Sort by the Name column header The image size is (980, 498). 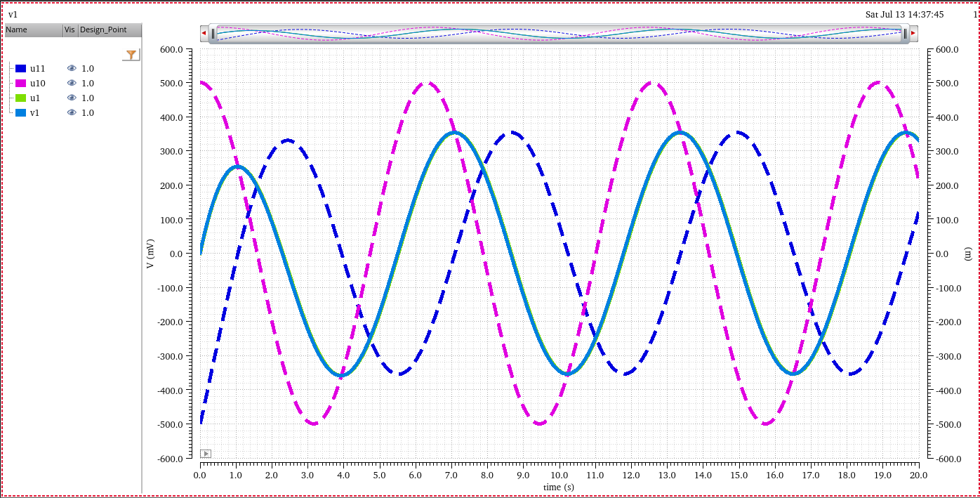[32, 30]
